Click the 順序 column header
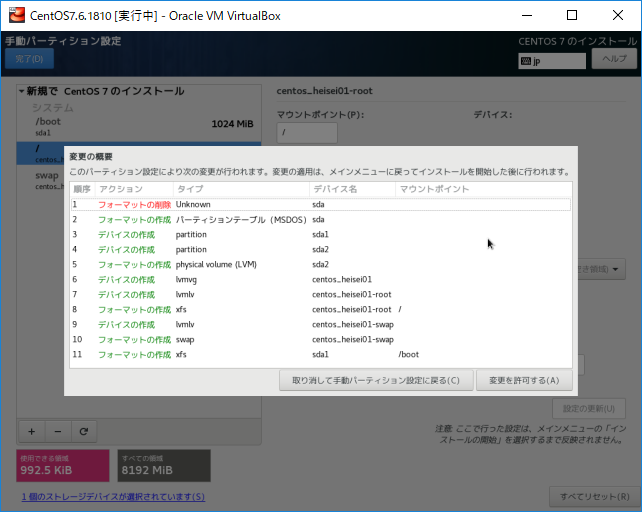Viewport: 642px width, 512px height. pos(82,189)
